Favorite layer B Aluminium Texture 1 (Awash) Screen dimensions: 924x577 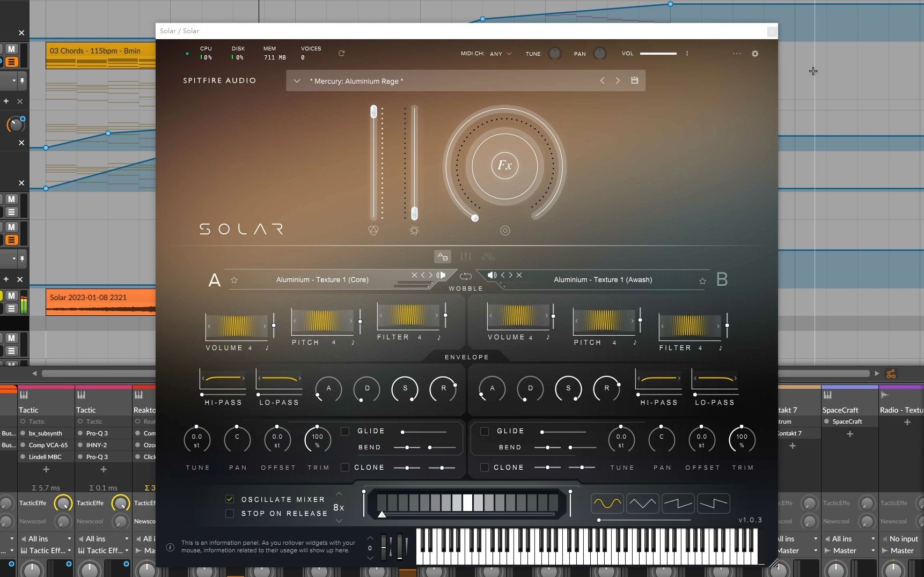click(702, 280)
